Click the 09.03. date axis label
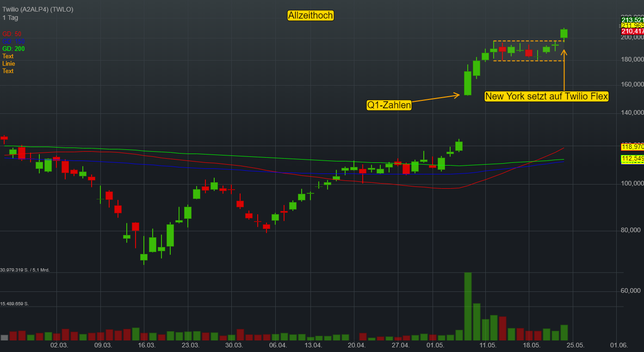The width and height of the screenshot is (644, 352). tap(103, 346)
